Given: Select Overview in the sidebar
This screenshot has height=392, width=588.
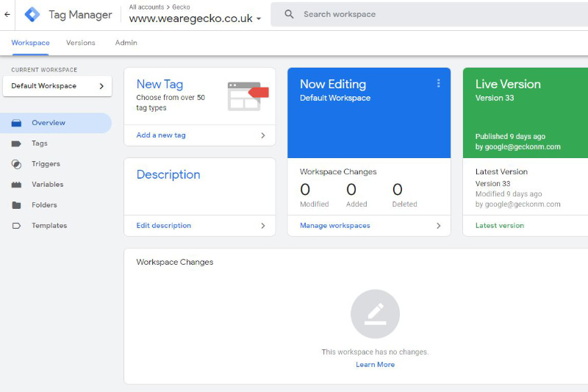Looking at the screenshot, I should [56, 123].
